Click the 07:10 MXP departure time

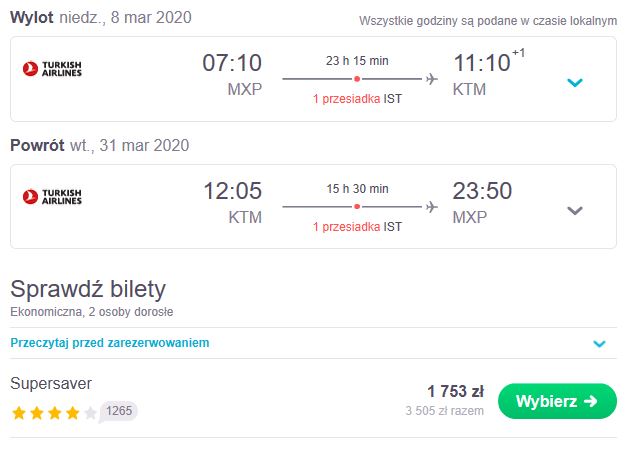click(x=232, y=74)
